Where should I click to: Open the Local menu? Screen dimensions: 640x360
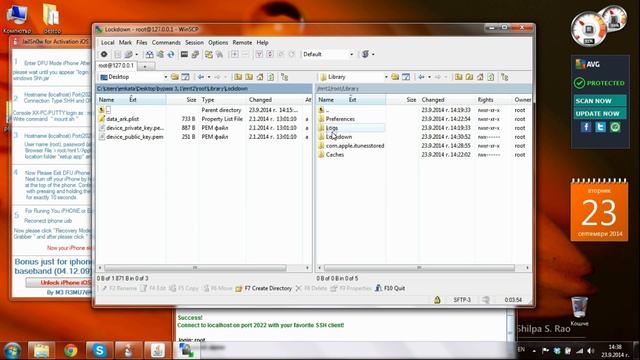107,42
